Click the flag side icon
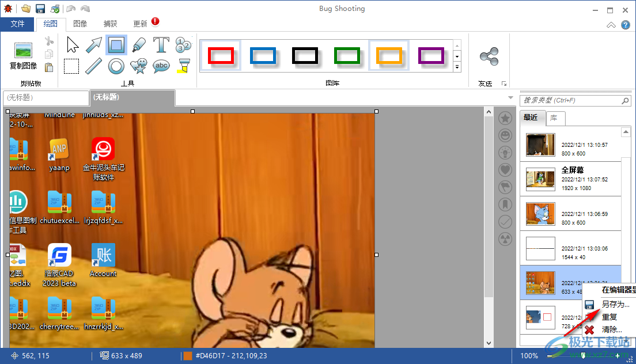Image resolution: width=636 pixels, height=364 pixels. pos(505,187)
